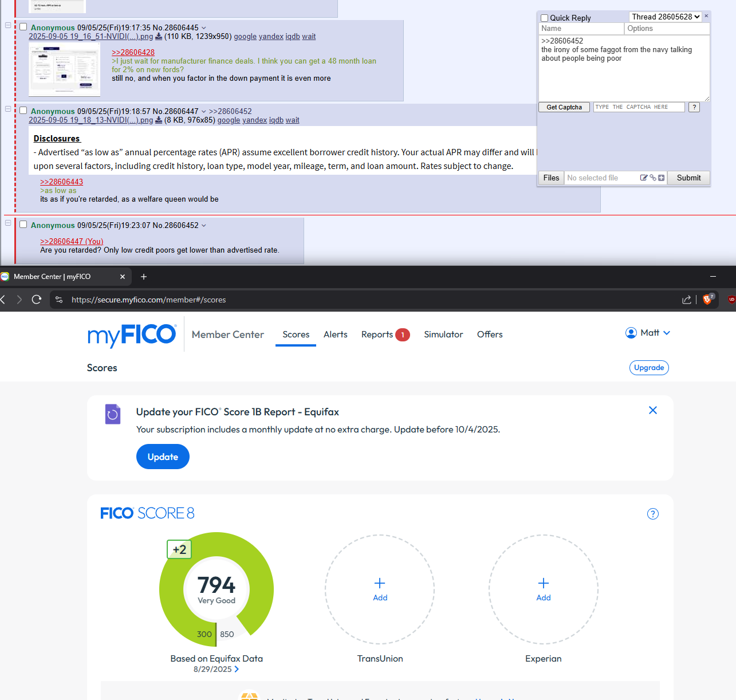The image size is (736, 700).
Task: Open the Brave Shields icon
Action: click(x=708, y=299)
